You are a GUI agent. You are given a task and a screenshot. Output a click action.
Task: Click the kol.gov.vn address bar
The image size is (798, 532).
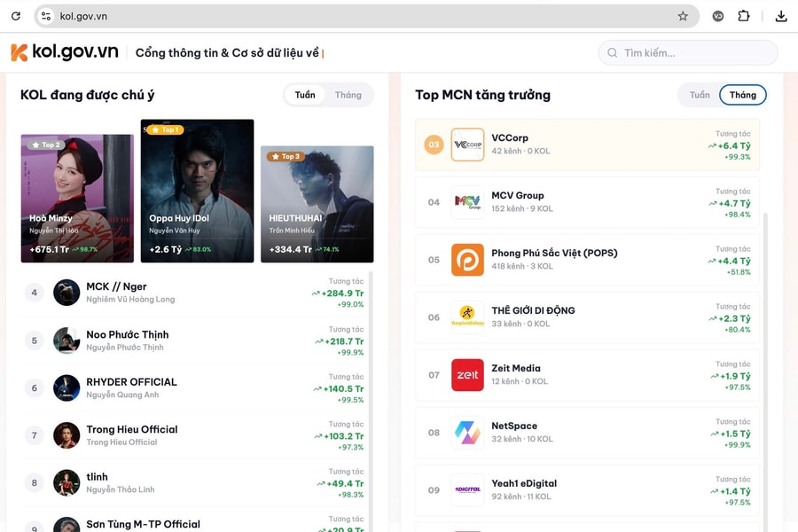366,16
